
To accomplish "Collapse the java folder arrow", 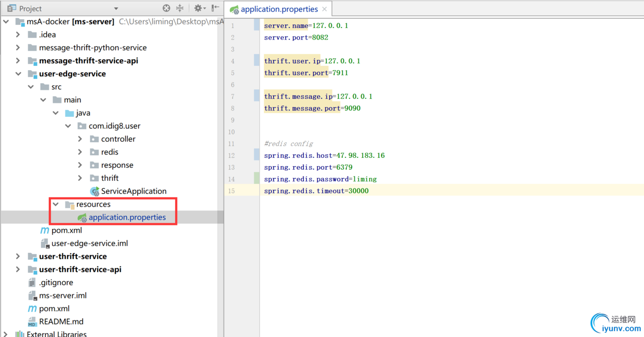I will click(56, 113).
